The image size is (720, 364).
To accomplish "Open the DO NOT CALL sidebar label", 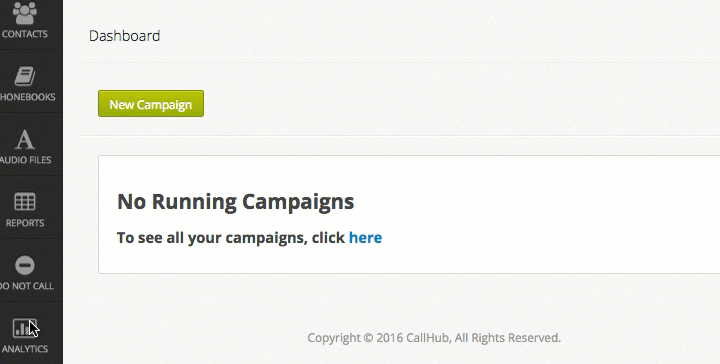I will click(27, 286).
